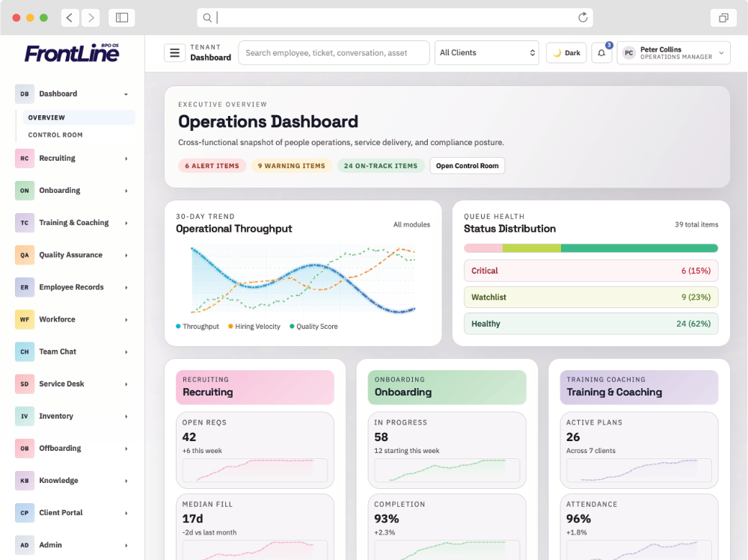748x560 pixels.
Task: Open the Recruiting module icon in sidebar
Action: point(23,158)
